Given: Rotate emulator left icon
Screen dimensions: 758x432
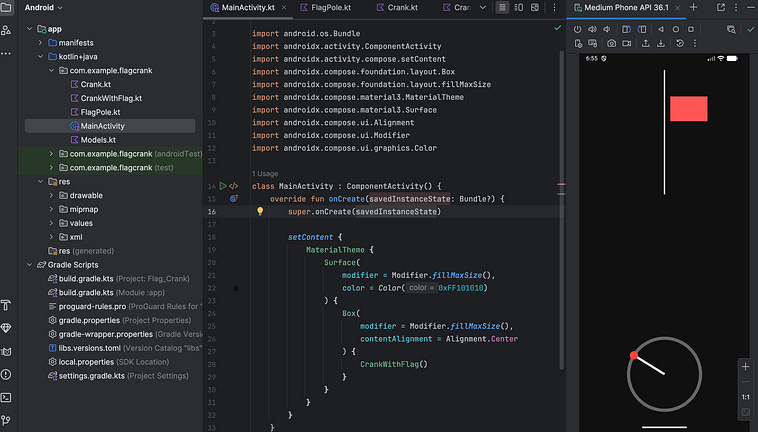Looking at the screenshot, I should click(626, 29).
